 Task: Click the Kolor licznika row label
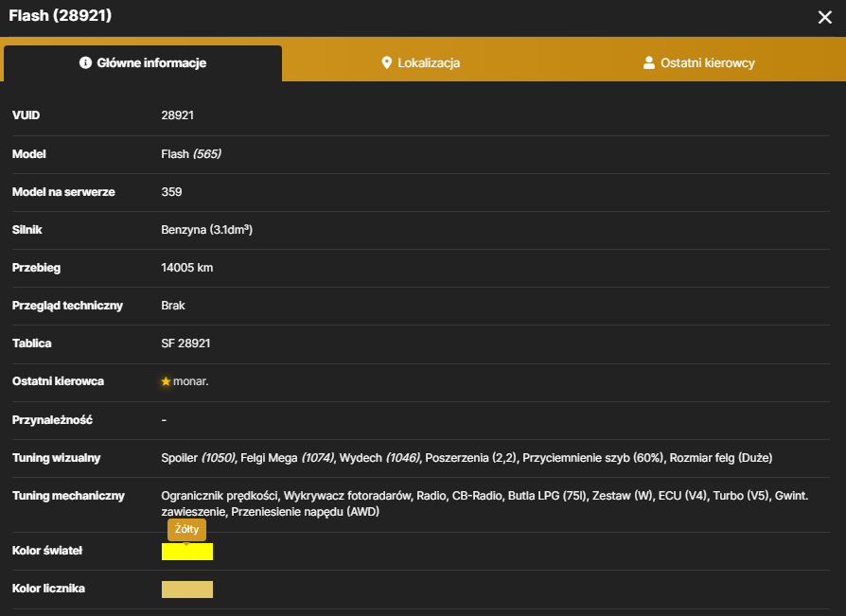tap(48, 589)
